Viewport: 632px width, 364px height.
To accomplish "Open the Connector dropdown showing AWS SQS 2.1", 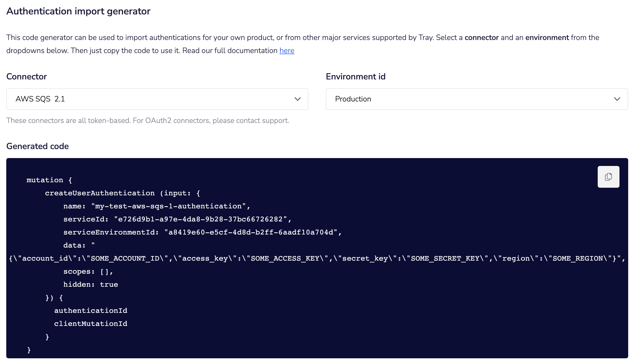I will coord(157,99).
